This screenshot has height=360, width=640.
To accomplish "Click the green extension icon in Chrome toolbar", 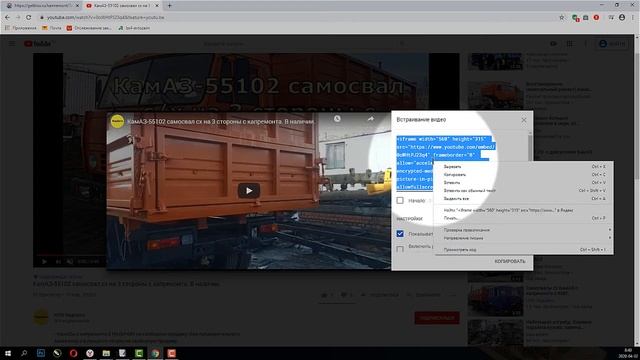I will point(575,18).
